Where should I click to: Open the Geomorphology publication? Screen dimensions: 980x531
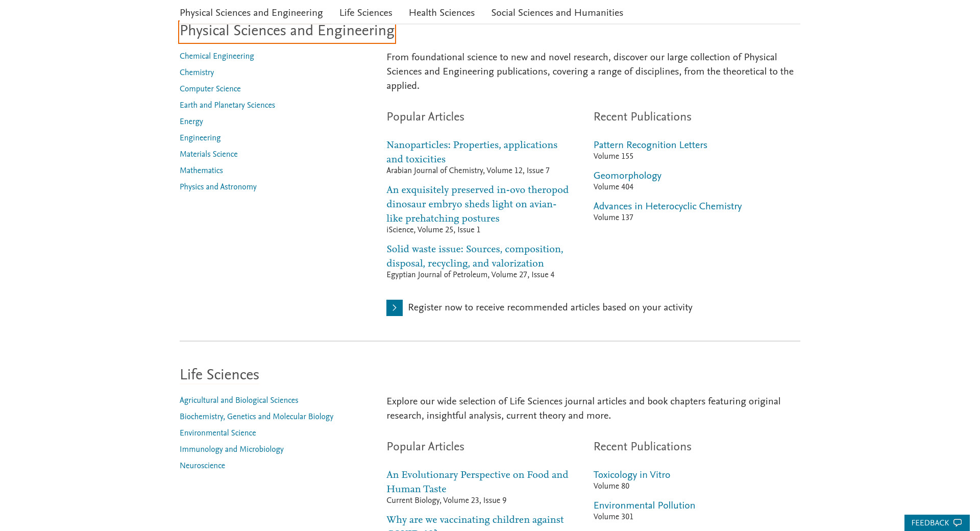(x=627, y=176)
